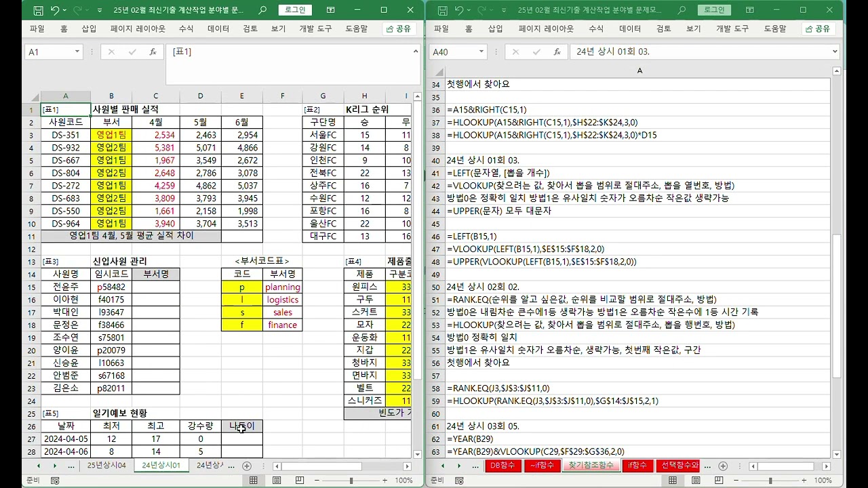Viewport: 868px width, 488px height.
Task: Click the vertical scrollbar thumb in right window
Action: (x=837, y=305)
